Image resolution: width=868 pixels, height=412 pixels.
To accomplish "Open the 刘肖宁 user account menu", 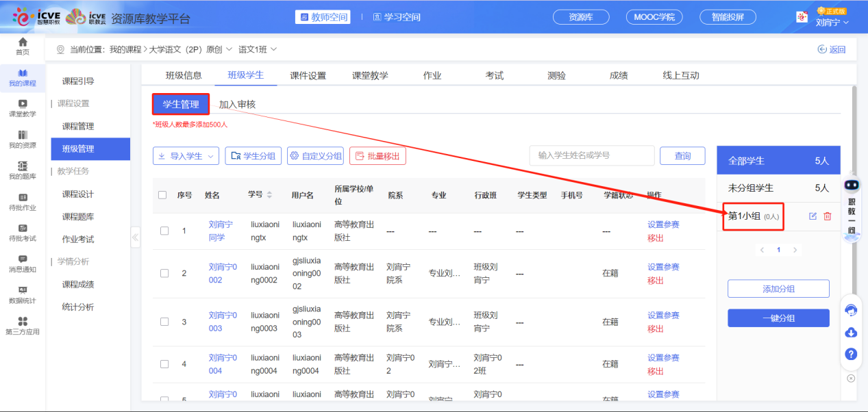I will (832, 22).
